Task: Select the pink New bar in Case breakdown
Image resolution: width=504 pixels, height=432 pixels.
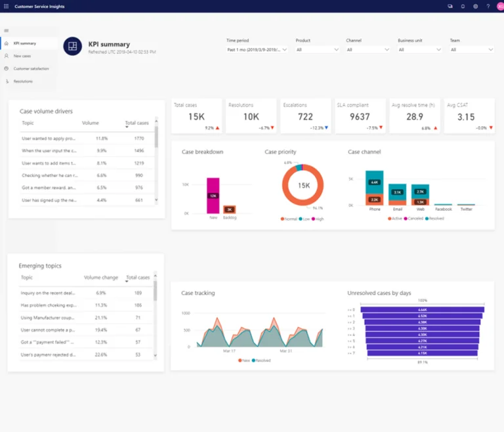Action: 213,196
